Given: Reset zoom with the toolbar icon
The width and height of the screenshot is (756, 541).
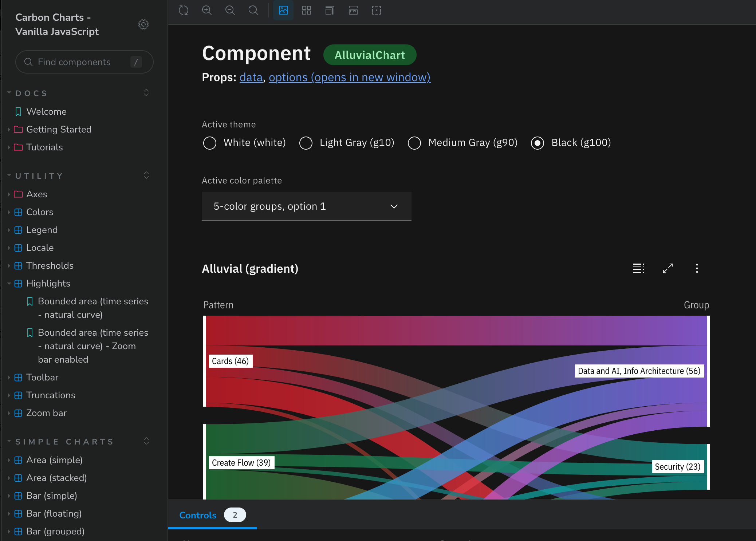Looking at the screenshot, I should (253, 10).
